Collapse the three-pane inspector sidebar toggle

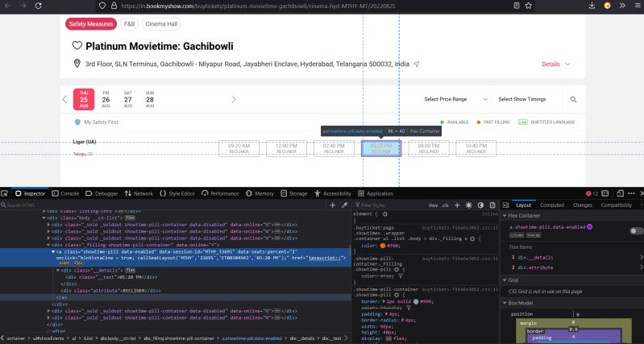pos(506,205)
